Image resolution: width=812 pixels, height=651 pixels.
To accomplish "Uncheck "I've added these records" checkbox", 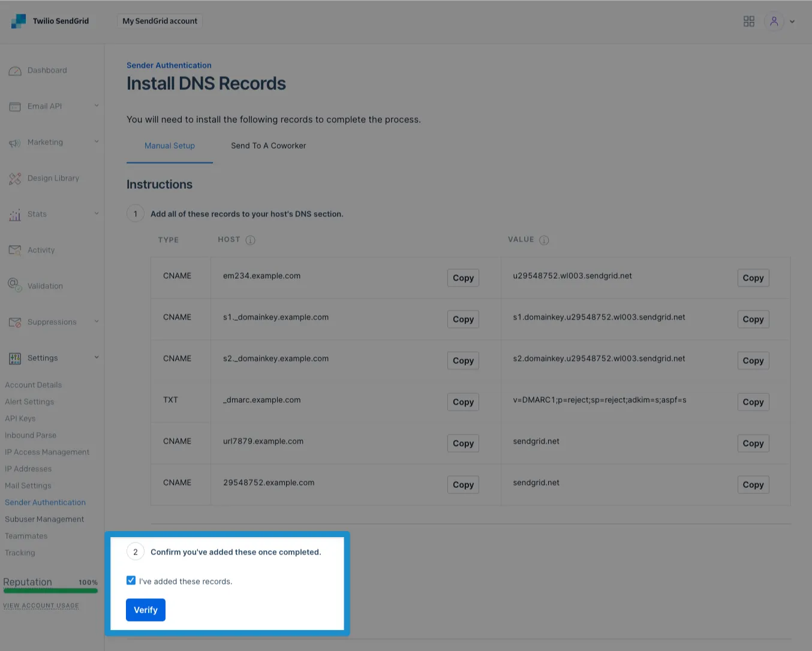I will coord(131,580).
